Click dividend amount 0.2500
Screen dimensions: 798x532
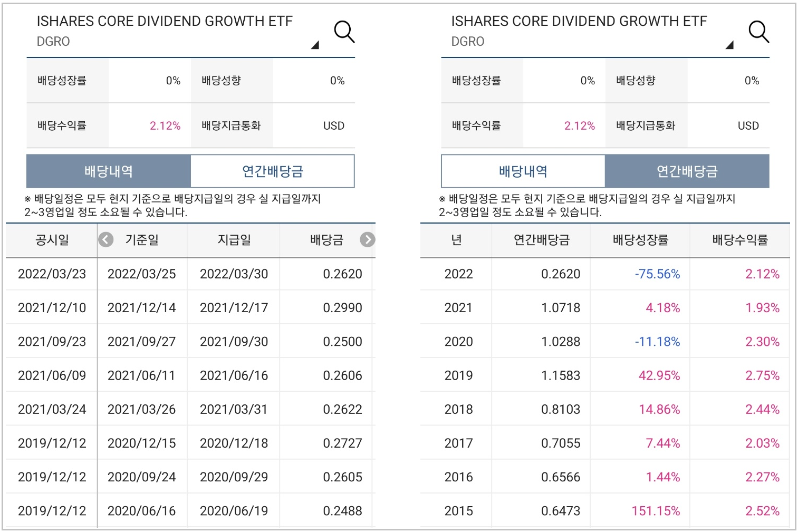tap(342, 342)
